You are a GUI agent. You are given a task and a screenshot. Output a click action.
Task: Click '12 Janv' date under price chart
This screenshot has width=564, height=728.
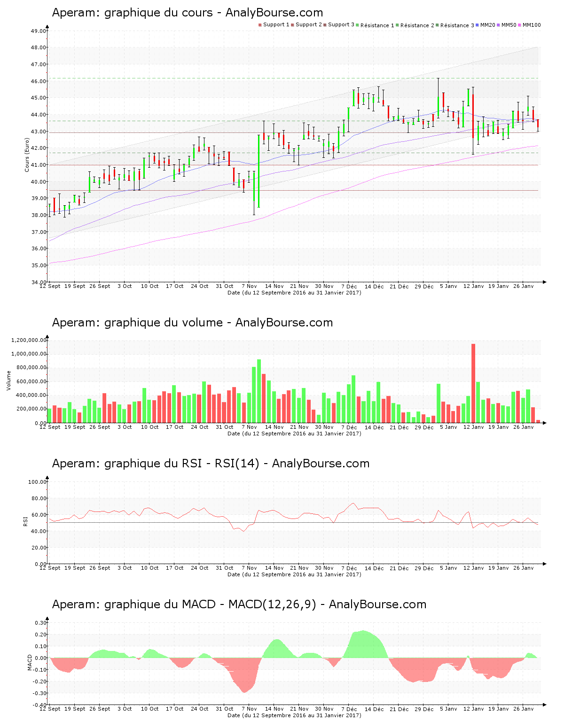pos(473,286)
